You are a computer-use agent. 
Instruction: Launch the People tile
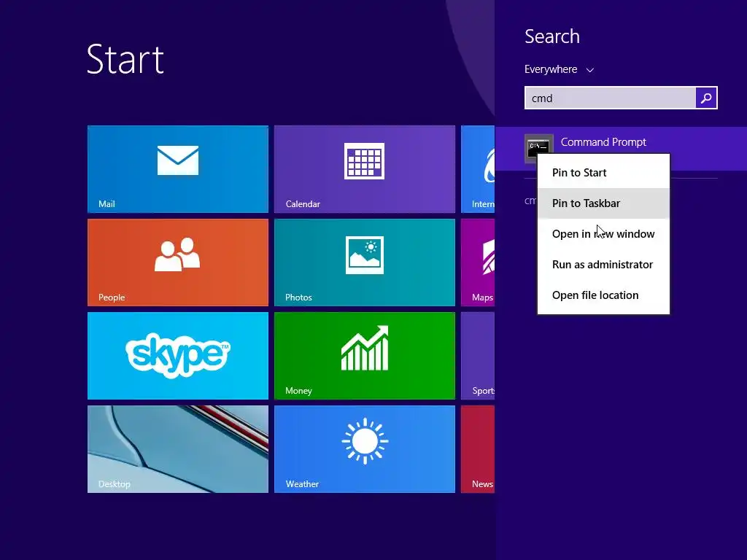coord(178,262)
